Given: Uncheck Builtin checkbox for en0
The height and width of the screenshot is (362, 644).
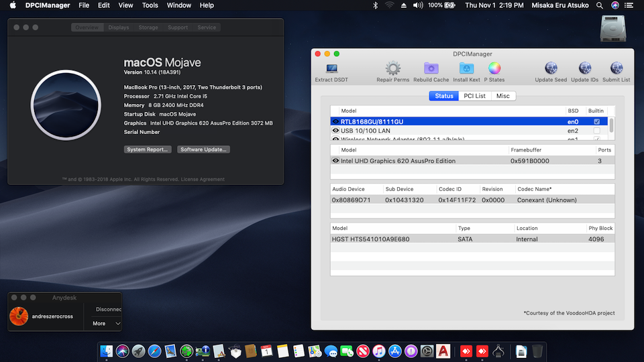Looking at the screenshot, I should click(597, 121).
